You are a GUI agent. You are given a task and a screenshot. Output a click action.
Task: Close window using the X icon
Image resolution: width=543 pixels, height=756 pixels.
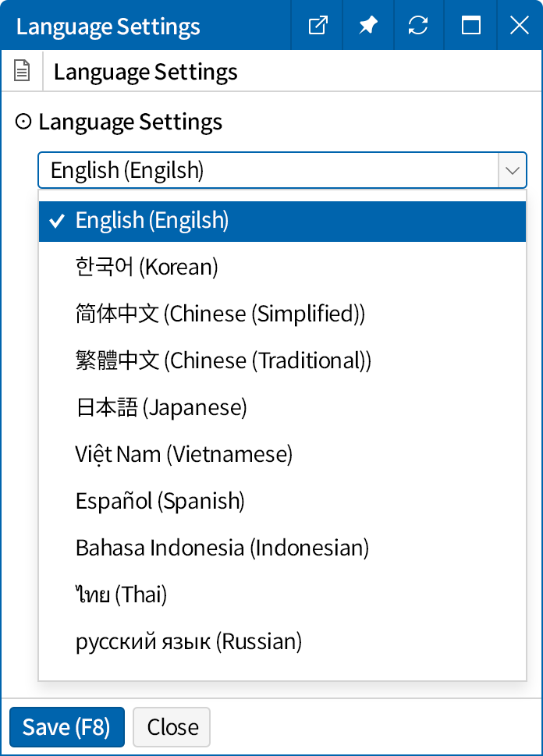(x=519, y=26)
